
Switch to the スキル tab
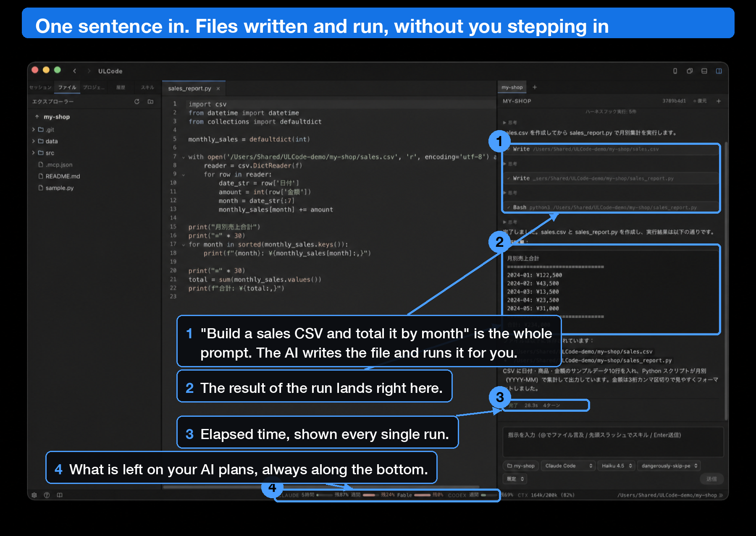[x=147, y=87]
